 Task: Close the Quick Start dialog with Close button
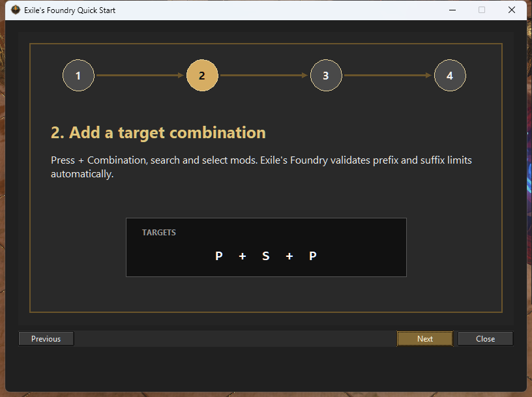tap(486, 338)
